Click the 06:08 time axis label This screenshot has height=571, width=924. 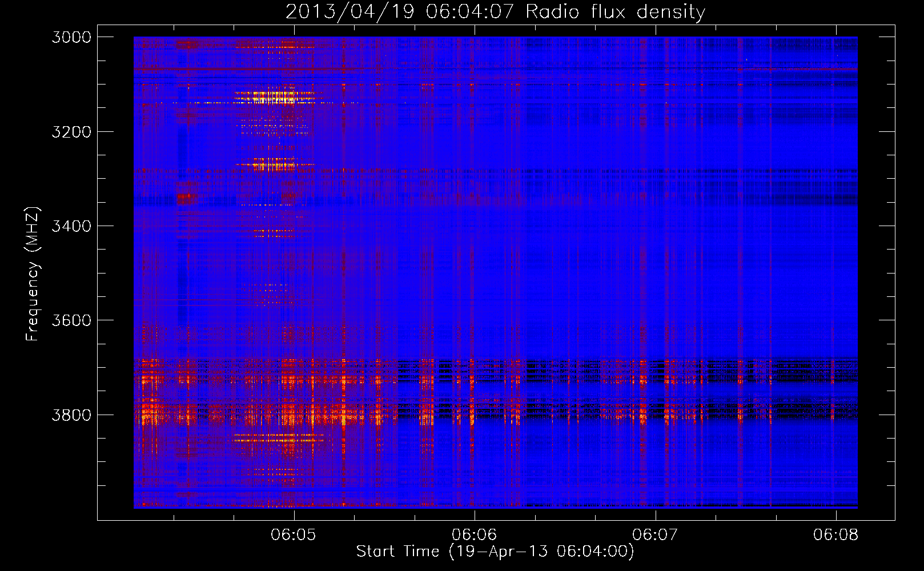point(836,535)
